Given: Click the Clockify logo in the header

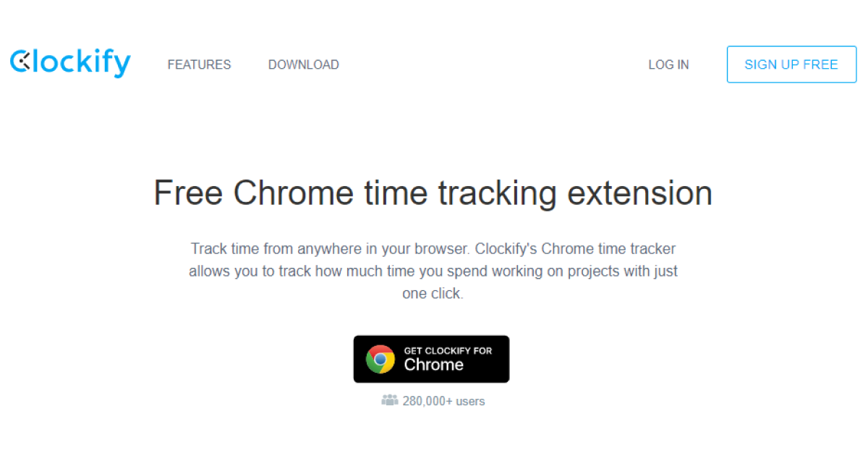Looking at the screenshot, I should pyautogui.click(x=70, y=63).
